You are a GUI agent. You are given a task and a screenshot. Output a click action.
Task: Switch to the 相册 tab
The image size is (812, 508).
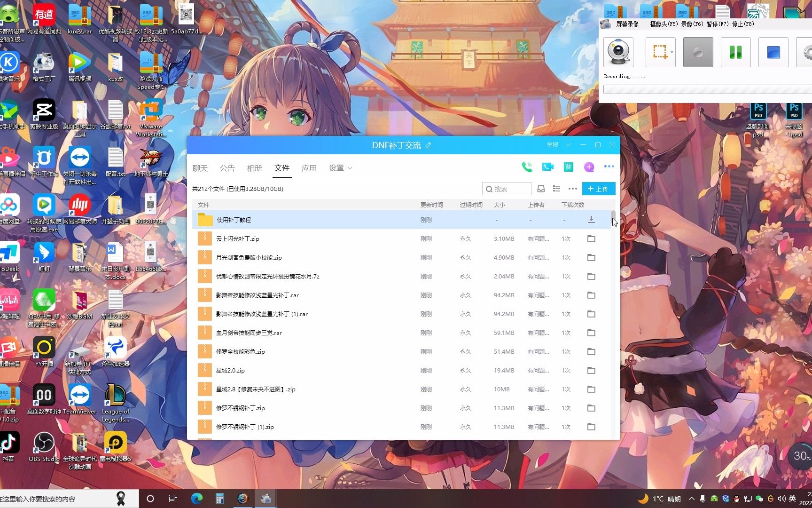pos(255,168)
